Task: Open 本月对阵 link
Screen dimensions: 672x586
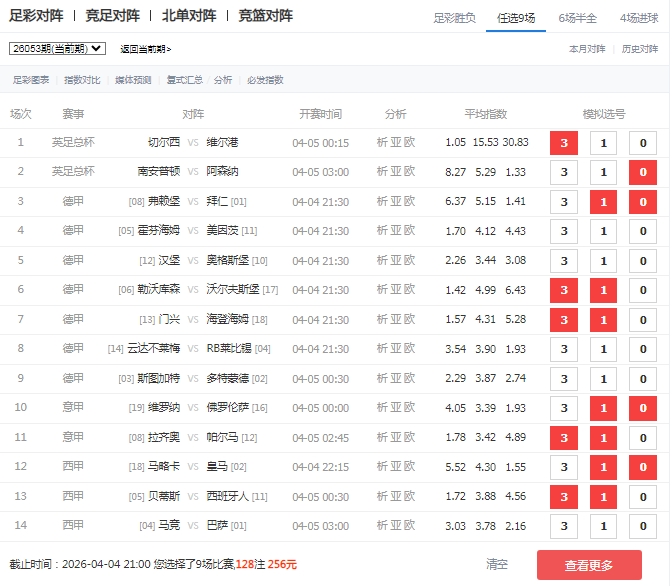Action: coord(587,49)
